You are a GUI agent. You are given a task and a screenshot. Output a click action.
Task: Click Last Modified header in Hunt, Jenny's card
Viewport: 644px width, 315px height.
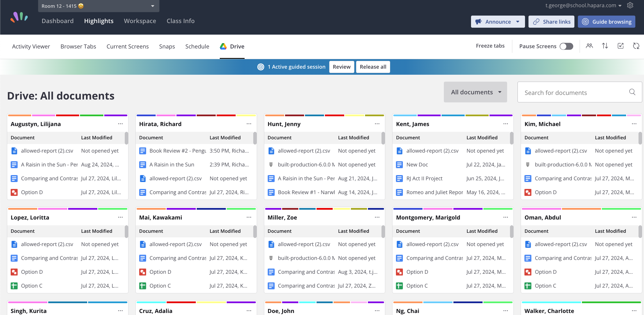(x=353, y=138)
